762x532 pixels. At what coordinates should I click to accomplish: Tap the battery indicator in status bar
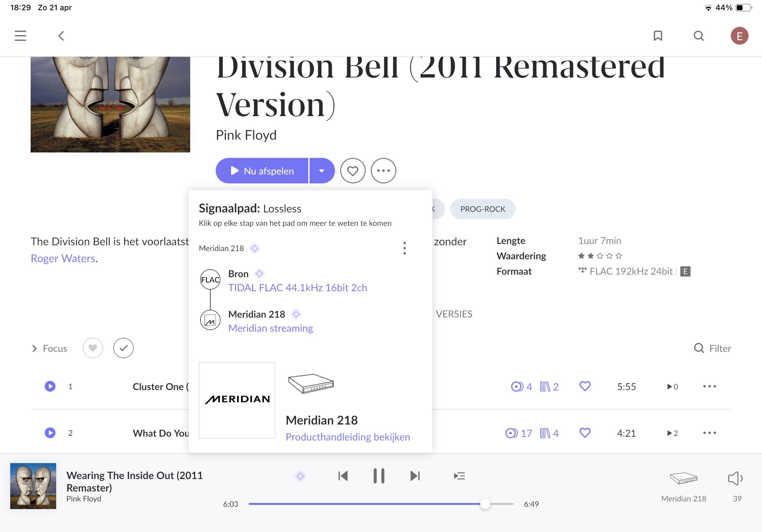(743, 8)
